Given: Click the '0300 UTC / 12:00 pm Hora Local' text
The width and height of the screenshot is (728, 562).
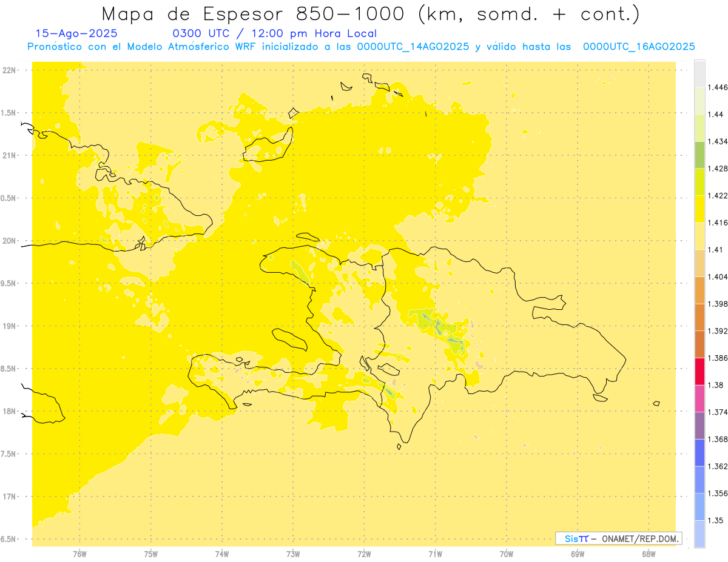Looking at the screenshot, I should pyautogui.click(x=275, y=33).
